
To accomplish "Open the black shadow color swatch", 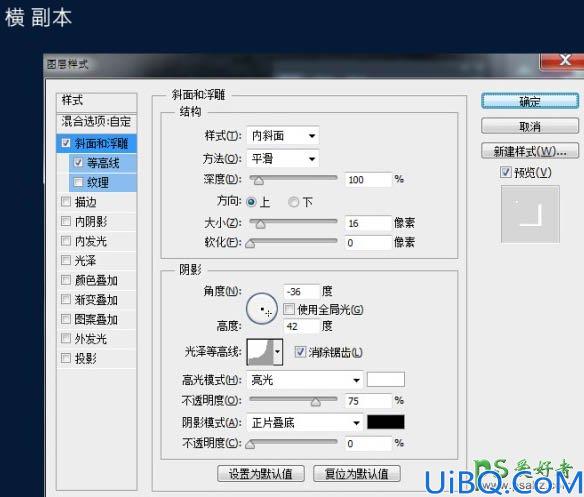I will (386, 422).
